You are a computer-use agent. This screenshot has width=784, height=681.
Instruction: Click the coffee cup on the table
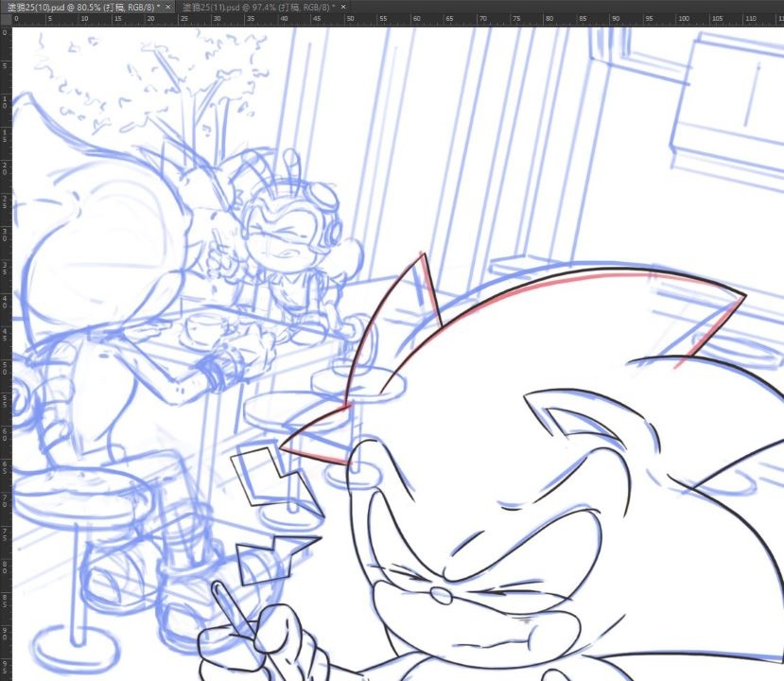coord(201,327)
